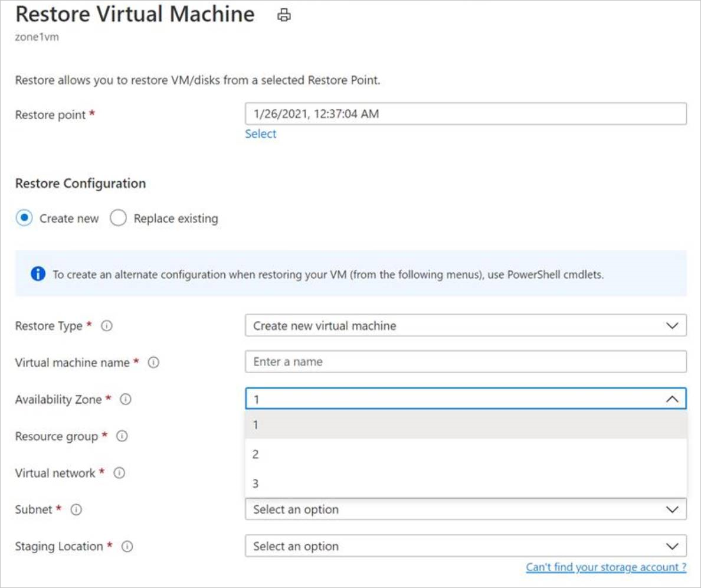Click the info icon beside Virtual machine name
Screen dimensions: 701x588
tap(153, 362)
